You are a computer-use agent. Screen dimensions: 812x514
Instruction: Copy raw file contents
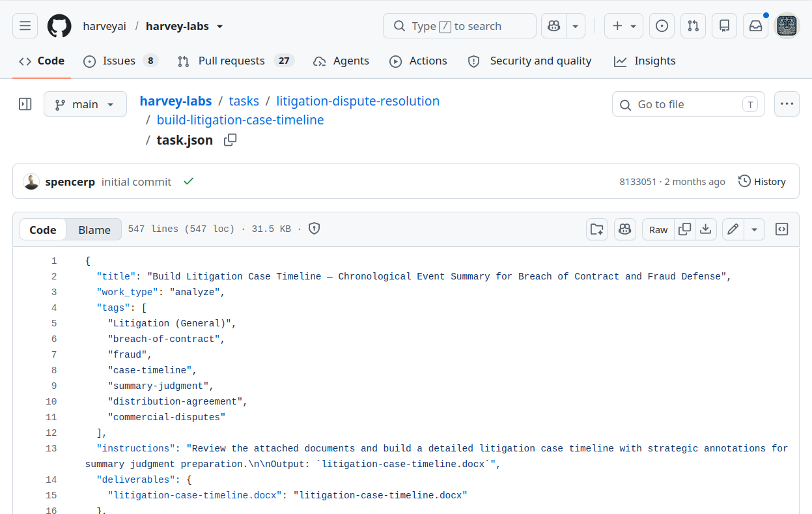pos(684,229)
